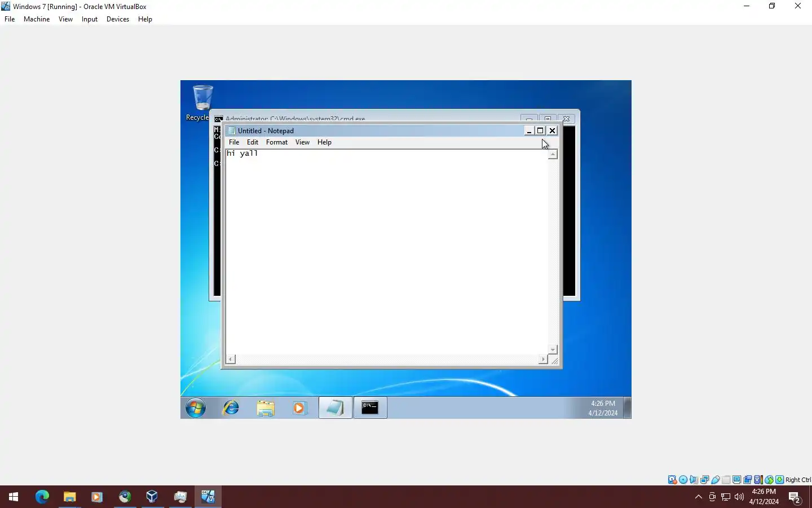Close the cmd.exe window behind Notepad
Image resolution: width=812 pixels, height=508 pixels.
(566, 119)
